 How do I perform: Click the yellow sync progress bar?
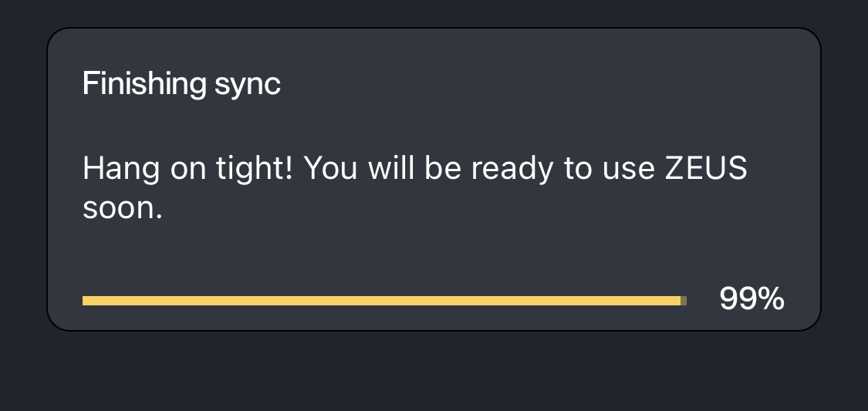tap(382, 301)
